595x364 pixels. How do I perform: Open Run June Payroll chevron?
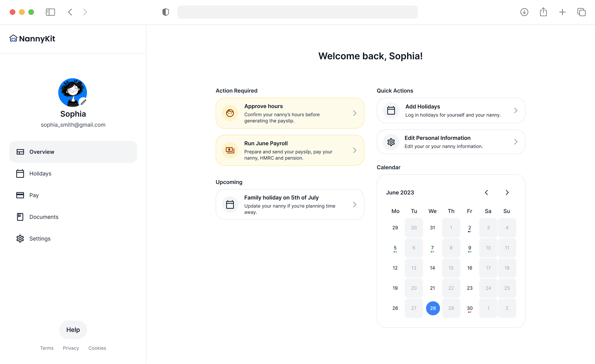[x=354, y=150]
